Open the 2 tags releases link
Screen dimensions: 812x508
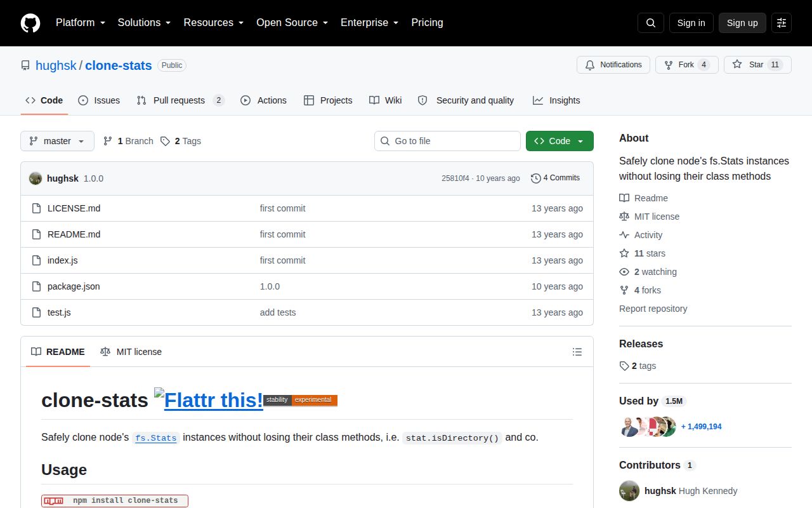click(638, 366)
